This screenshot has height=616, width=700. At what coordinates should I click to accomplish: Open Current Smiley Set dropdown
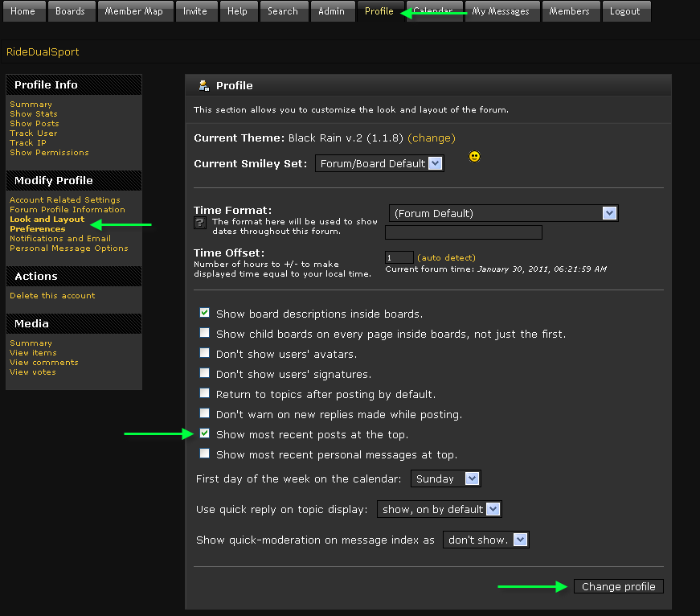[x=379, y=163]
